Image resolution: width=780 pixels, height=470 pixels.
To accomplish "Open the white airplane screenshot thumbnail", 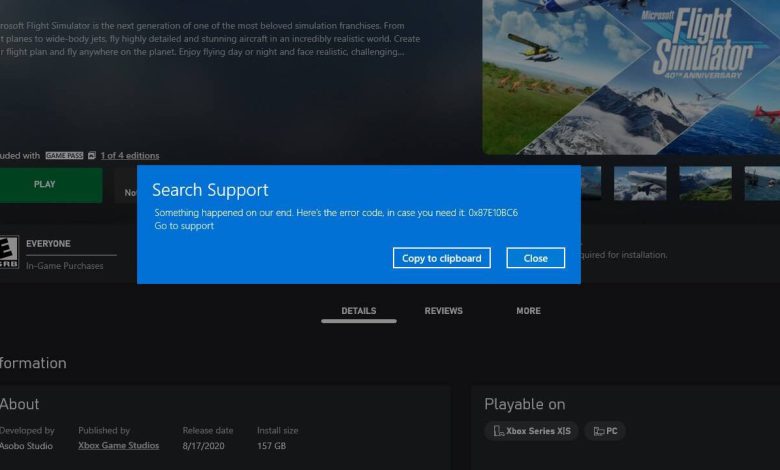I will (640, 184).
